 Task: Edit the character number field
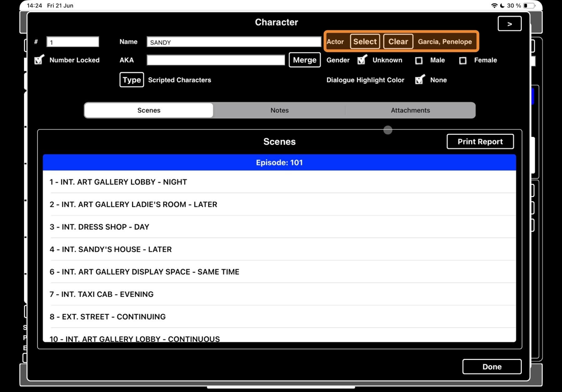(x=73, y=42)
